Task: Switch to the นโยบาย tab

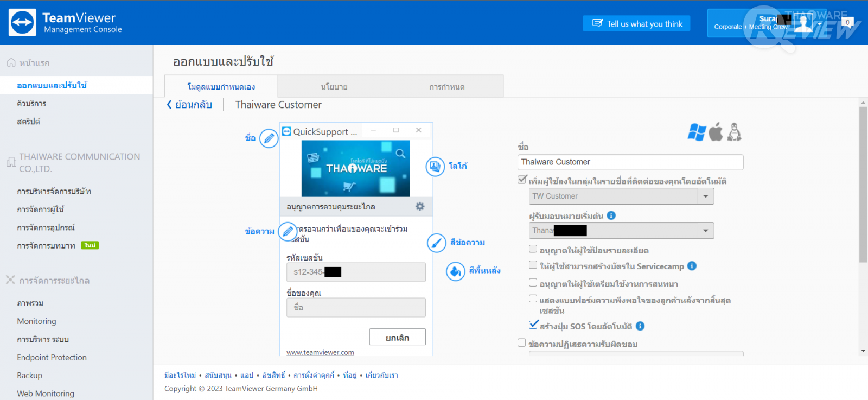Action: (x=334, y=86)
